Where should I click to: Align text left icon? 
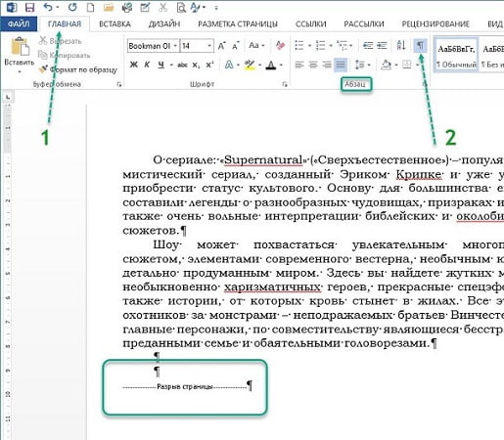coord(299,65)
